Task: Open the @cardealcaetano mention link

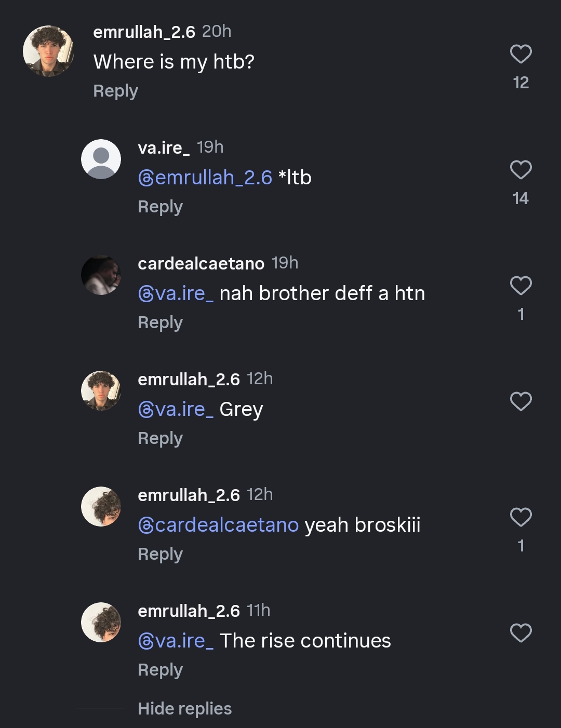Action: (x=218, y=525)
